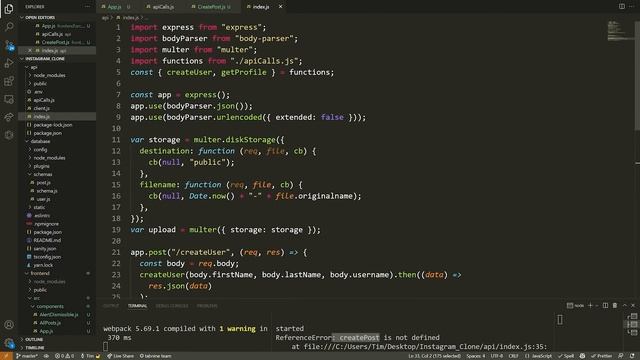Viewport: 640px width, 360px height.
Task: Collapse the INSTAGRAM_CLONE folder section
Action: (57, 59)
